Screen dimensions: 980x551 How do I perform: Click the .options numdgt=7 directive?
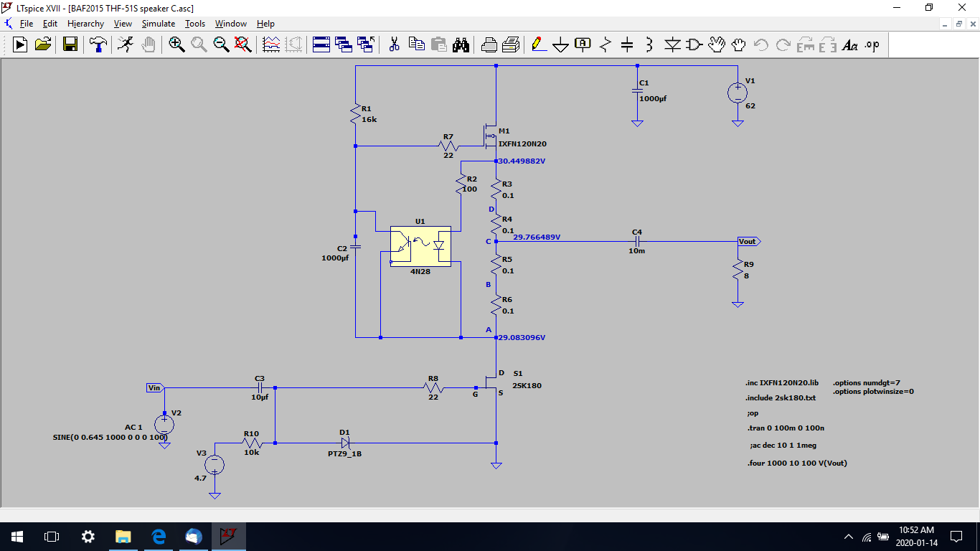tap(867, 383)
